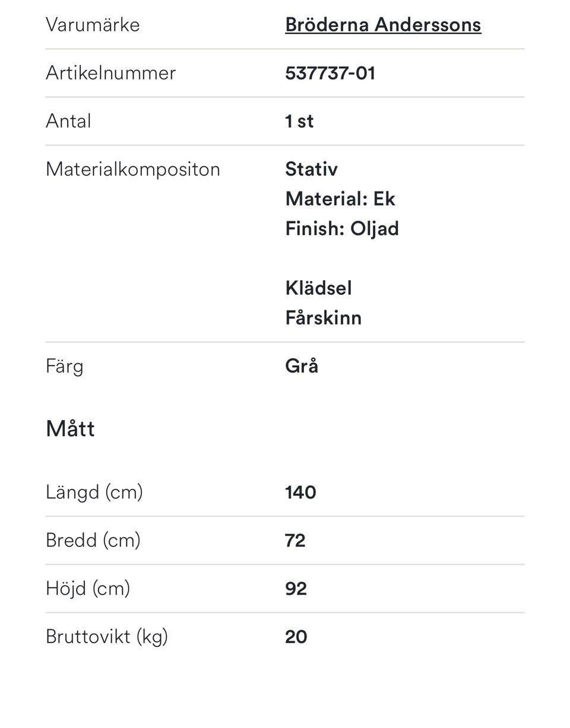The height and width of the screenshot is (728, 570).
Task: Click the Bredd value 72
Action: (x=295, y=541)
